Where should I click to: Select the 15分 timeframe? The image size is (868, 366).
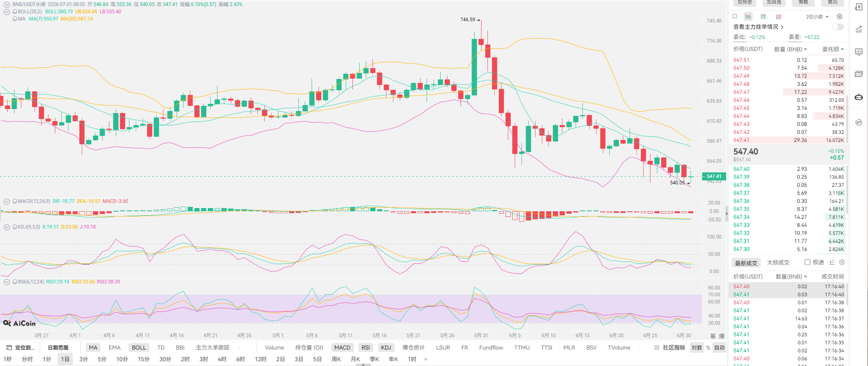click(143, 359)
